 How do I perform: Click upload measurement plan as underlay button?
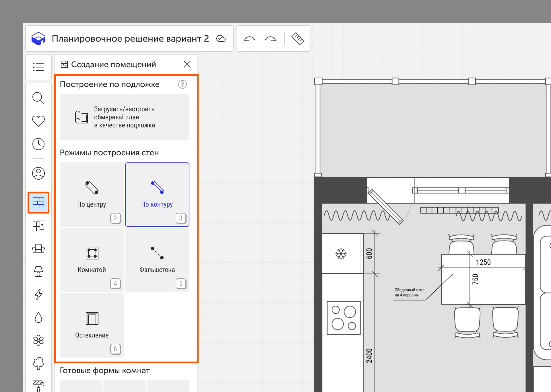[124, 117]
